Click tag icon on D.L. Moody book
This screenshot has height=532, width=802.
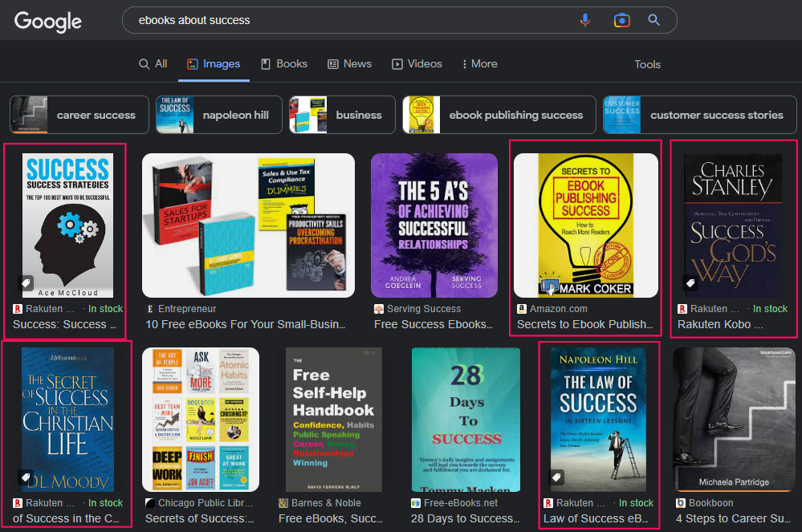point(26,477)
